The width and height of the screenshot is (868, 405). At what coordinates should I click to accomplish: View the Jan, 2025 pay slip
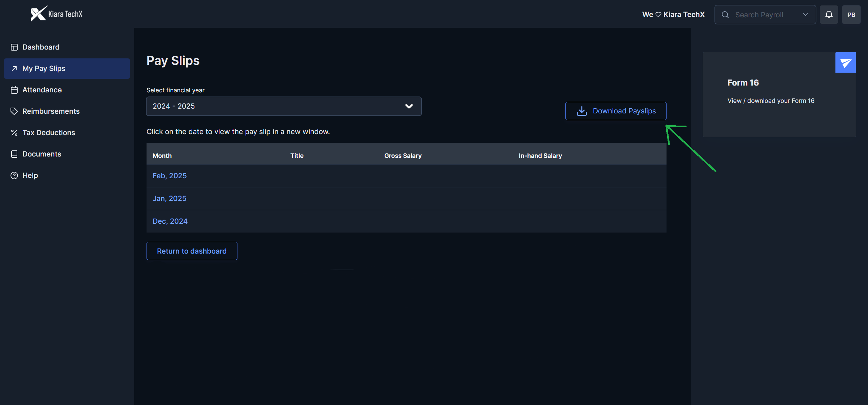[169, 199]
